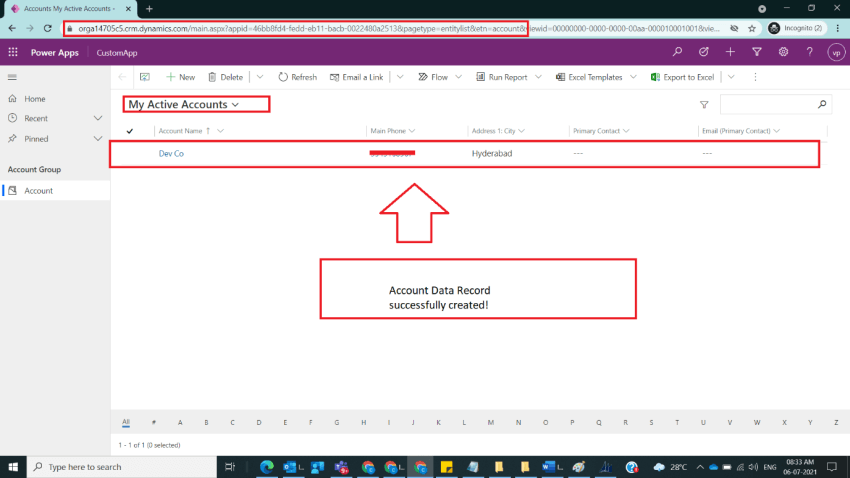850x478 pixels.
Task: Click the Email a Link button
Action: click(x=356, y=77)
